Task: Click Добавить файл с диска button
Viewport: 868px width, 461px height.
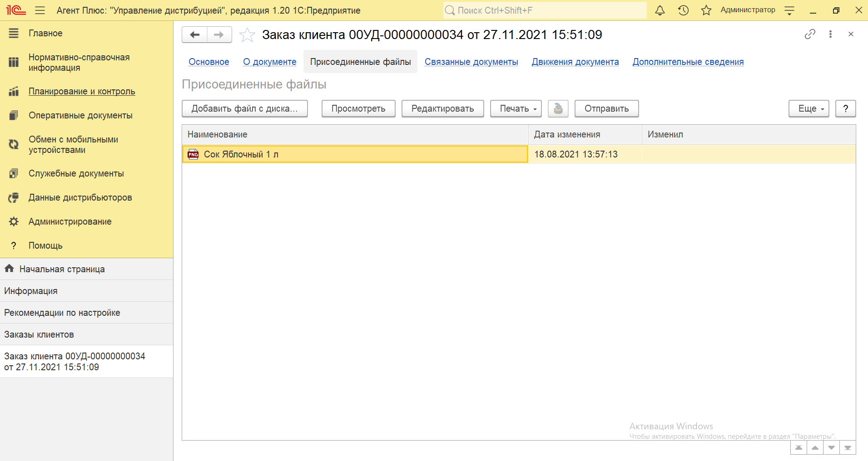Action: [x=244, y=108]
